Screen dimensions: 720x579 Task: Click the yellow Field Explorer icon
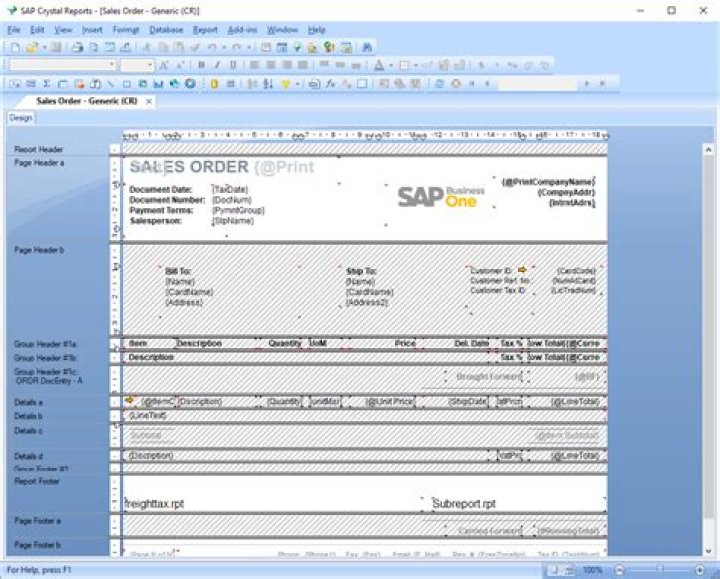(214, 84)
